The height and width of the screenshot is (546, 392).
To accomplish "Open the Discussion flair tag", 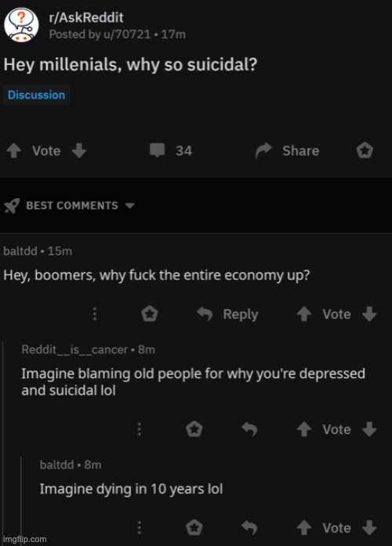I will 37,95.
